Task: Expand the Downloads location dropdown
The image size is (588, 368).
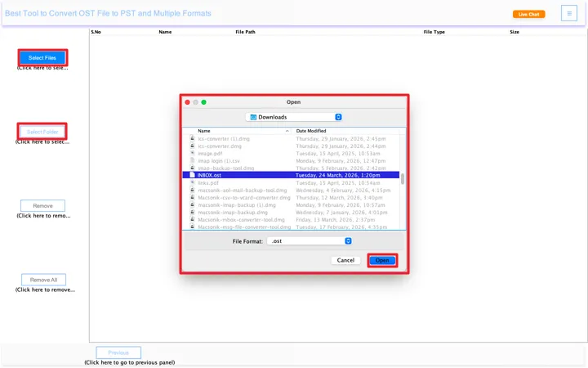Action: (x=338, y=117)
